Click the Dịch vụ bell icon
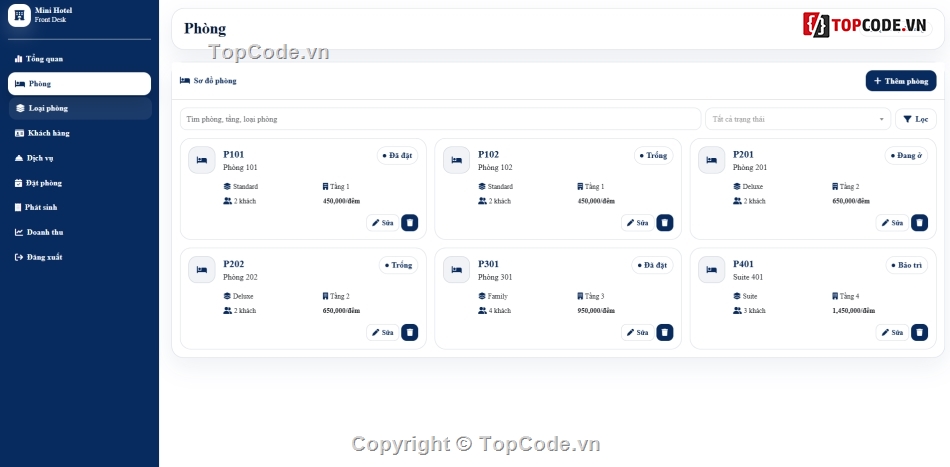Image resolution: width=950 pixels, height=467 pixels. tap(19, 158)
